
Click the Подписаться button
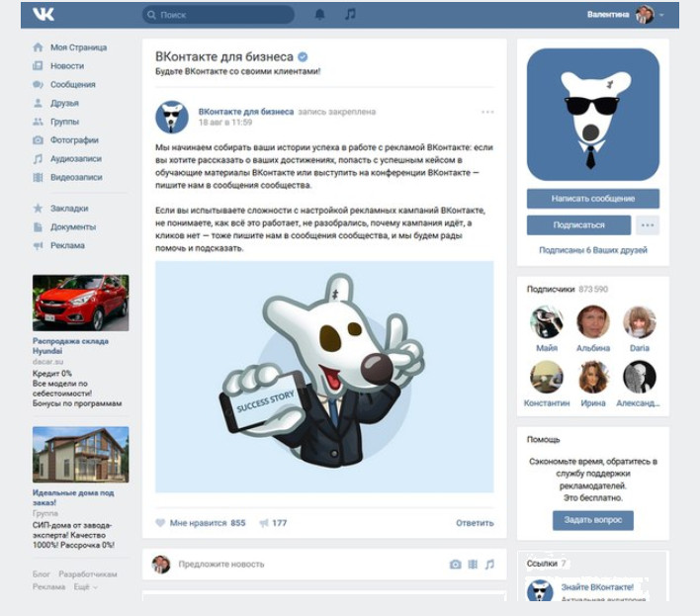[579, 225]
